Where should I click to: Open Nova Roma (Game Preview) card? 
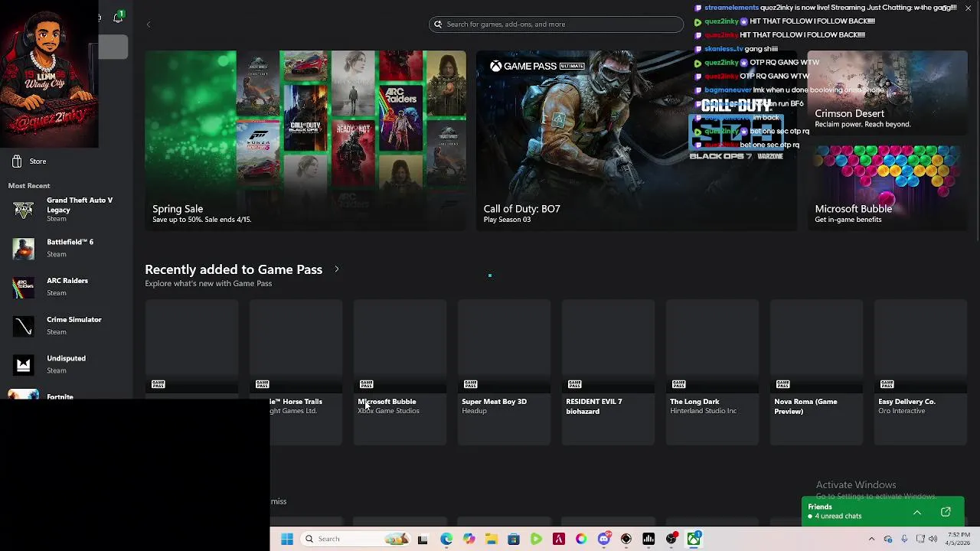[816, 372]
